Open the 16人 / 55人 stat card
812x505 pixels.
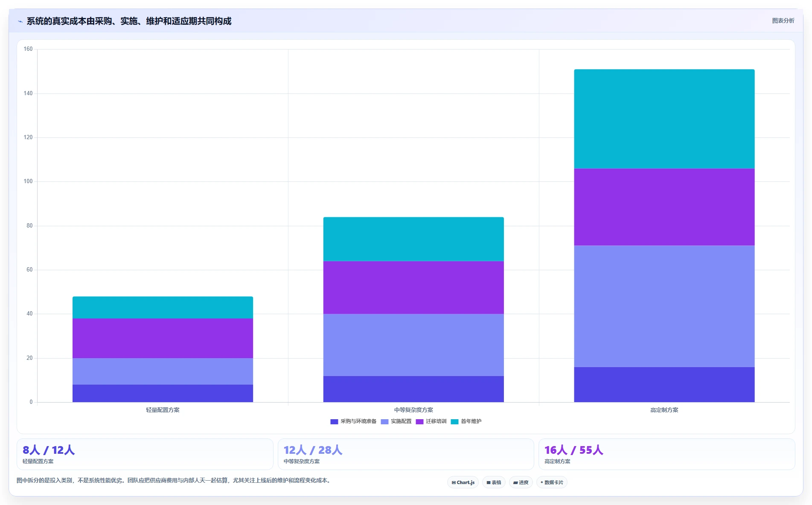(667, 454)
